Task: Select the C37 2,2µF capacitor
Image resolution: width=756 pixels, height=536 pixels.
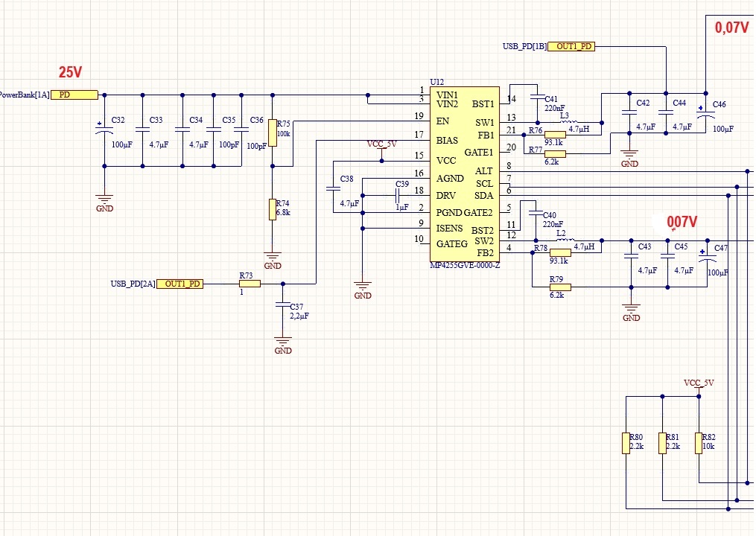Action: 283,304
